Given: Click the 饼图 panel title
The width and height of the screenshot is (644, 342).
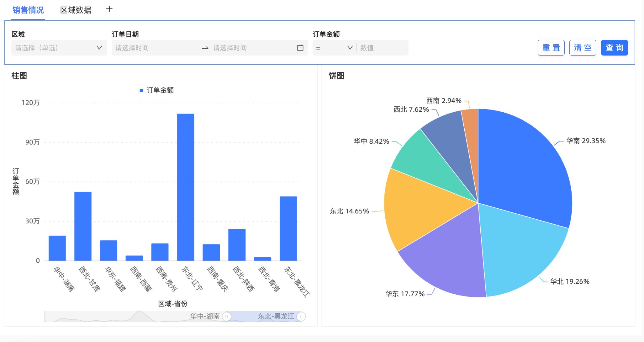Looking at the screenshot, I should 336,76.
